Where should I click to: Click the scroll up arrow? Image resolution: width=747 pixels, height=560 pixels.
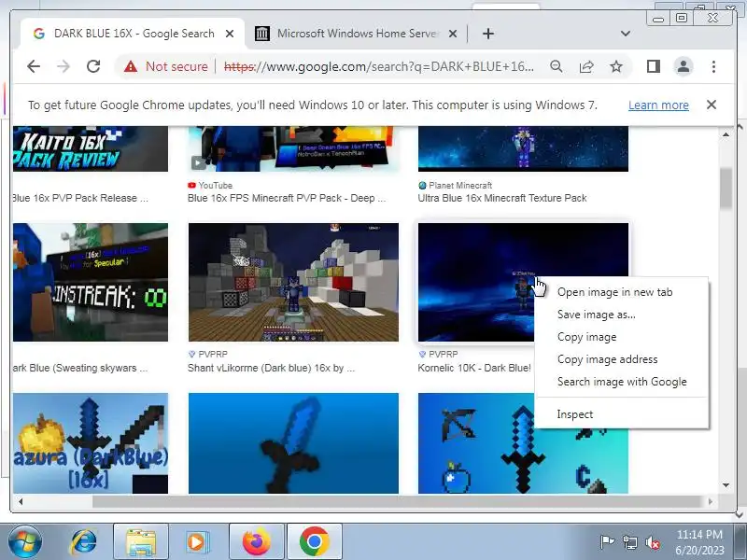(x=726, y=134)
